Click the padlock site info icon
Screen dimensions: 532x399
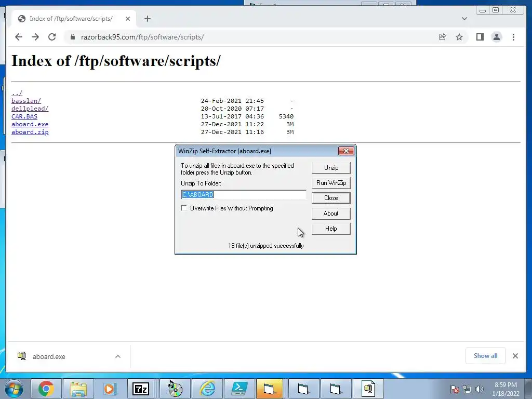72,37
